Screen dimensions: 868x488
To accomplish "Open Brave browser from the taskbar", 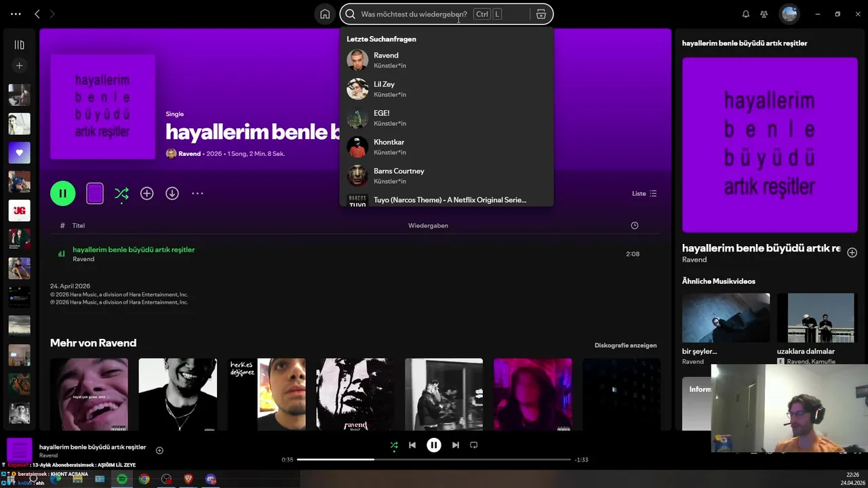I will [189, 479].
